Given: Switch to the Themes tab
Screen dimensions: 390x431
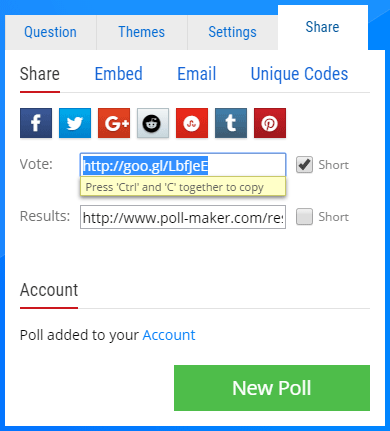Looking at the screenshot, I should pos(142,32).
